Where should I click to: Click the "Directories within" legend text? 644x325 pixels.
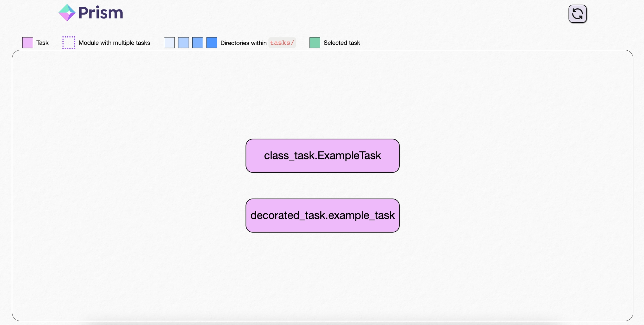pyautogui.click(x=243, y=43)
